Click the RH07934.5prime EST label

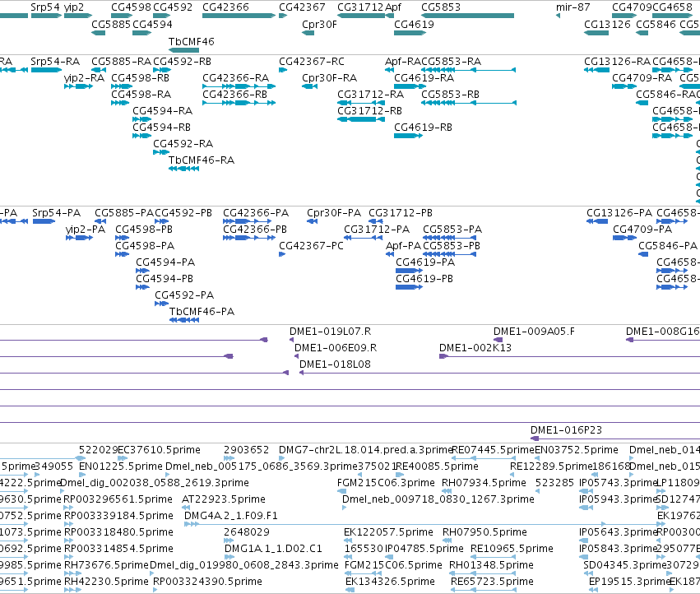[x=484, y=483]
